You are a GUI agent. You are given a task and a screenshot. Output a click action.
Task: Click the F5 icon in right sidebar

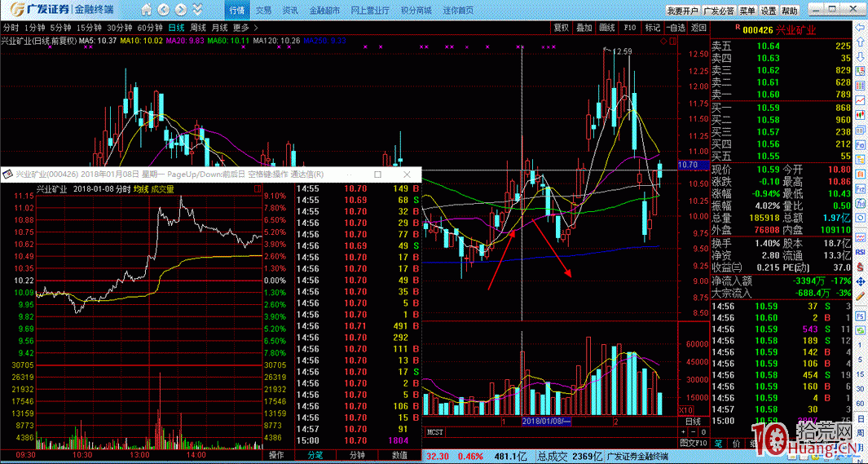pos(860,316)
